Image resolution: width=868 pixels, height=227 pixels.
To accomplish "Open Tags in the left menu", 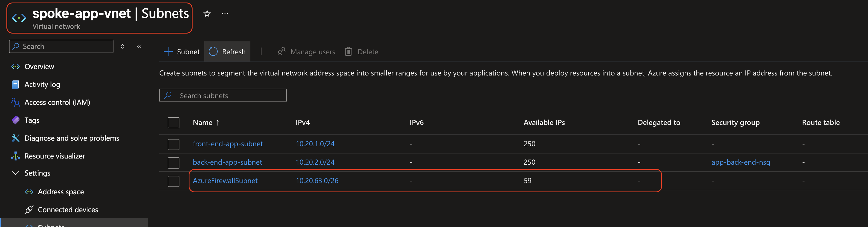I will (x=32, y=120).
